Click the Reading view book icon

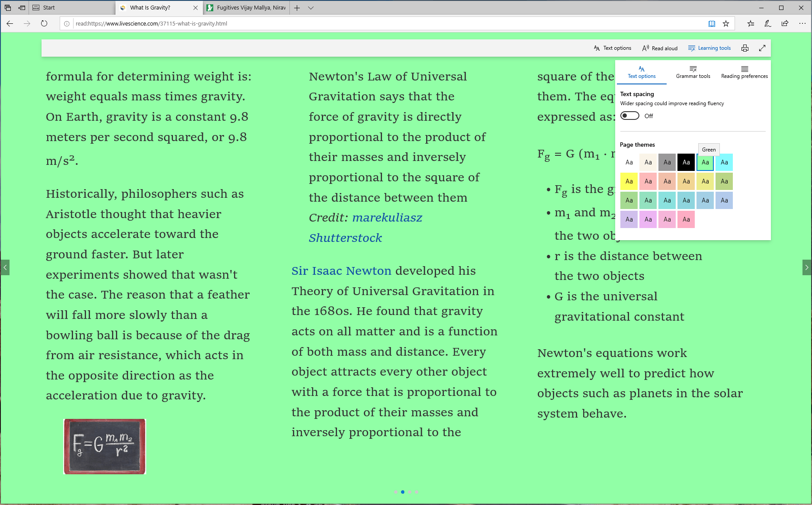tap(712, 24)
